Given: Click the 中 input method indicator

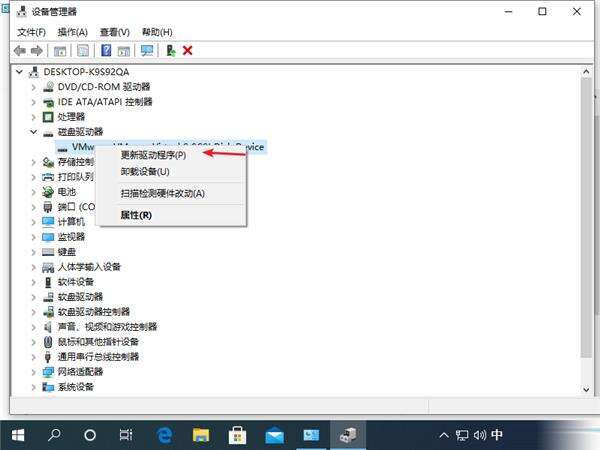Looking at the screenshot, I should point(497,435).
